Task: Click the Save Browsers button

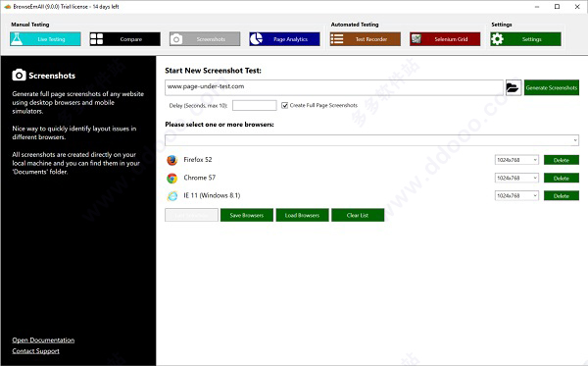Action: pyautogui.click(x=247, y=215)
